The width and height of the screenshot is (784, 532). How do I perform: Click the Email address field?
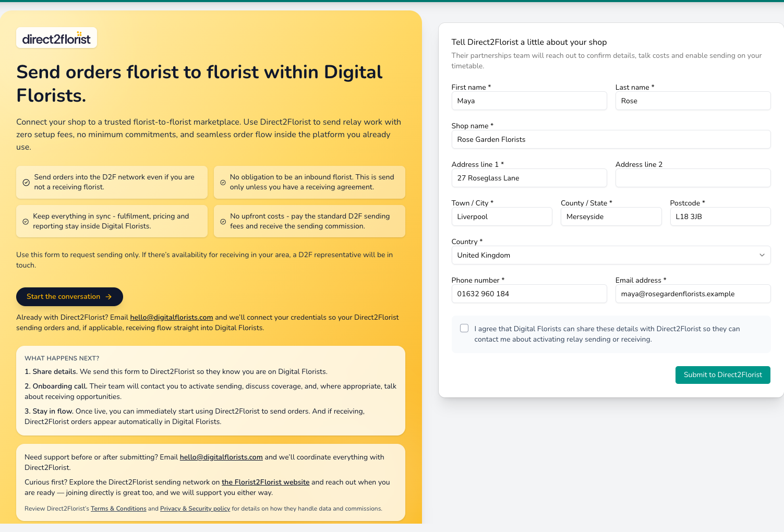point(693,294)
